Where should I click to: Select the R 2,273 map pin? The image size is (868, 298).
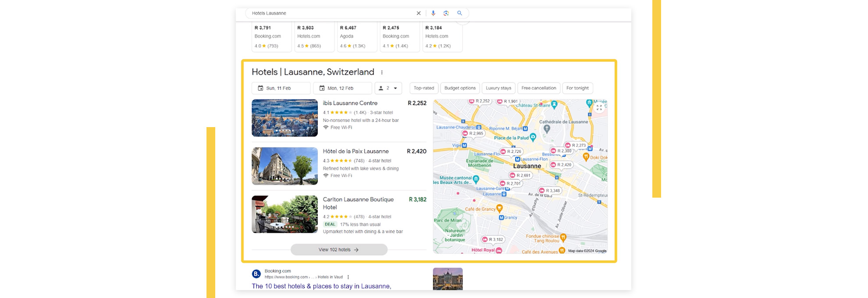[x=576, y=145]
